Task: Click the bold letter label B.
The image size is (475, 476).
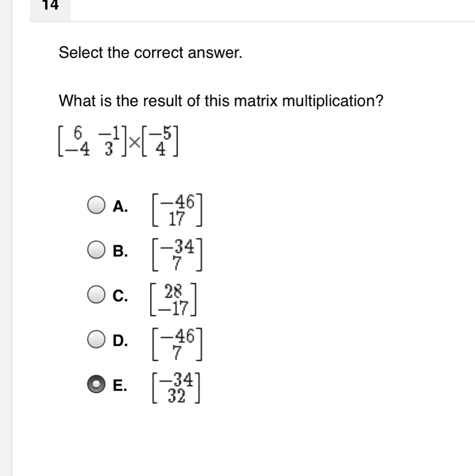Action: point(120,251)
